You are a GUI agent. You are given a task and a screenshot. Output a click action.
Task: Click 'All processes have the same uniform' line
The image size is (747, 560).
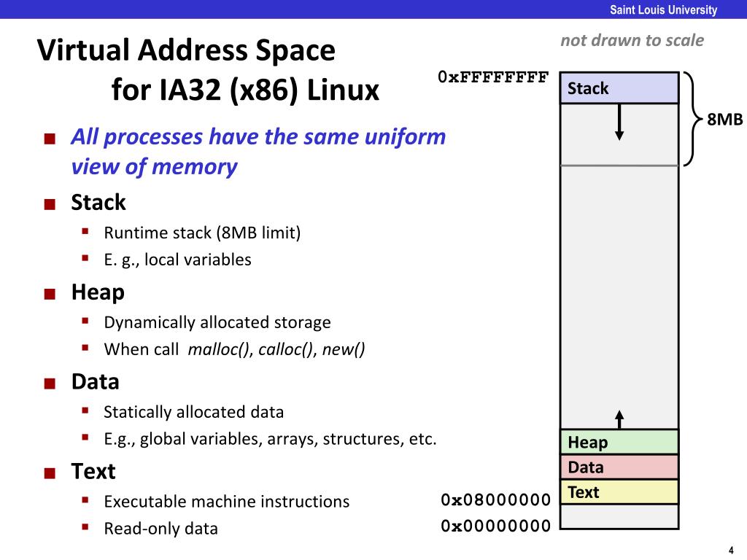point(258,136)
